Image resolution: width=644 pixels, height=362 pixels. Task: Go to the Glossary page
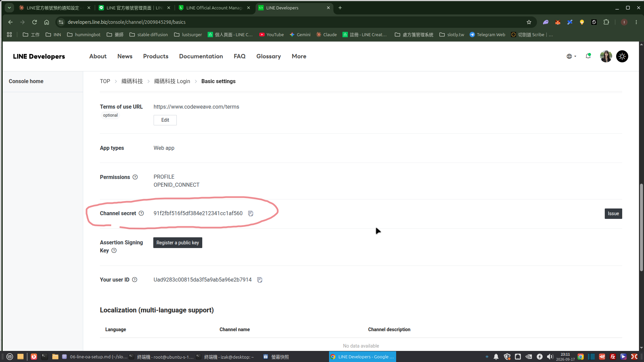click(x=269, y=56)
